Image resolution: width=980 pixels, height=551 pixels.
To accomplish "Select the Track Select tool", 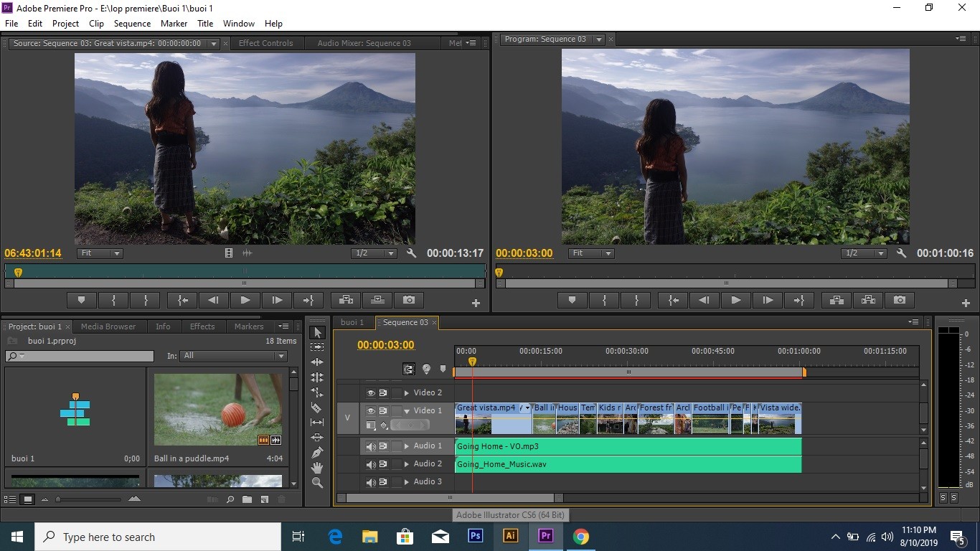I will 317,347.
